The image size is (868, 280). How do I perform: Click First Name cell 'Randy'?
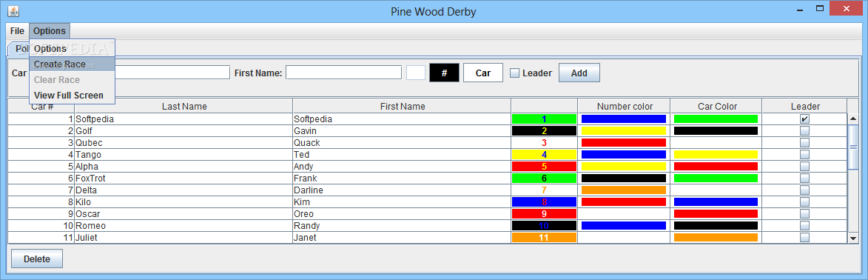tap(402, 225)
